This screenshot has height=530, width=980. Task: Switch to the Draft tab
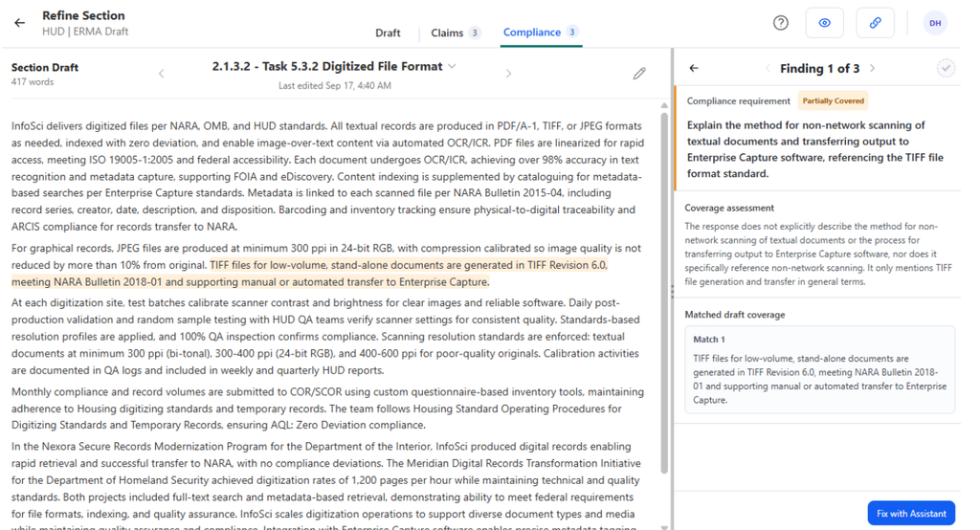[388, 33]
